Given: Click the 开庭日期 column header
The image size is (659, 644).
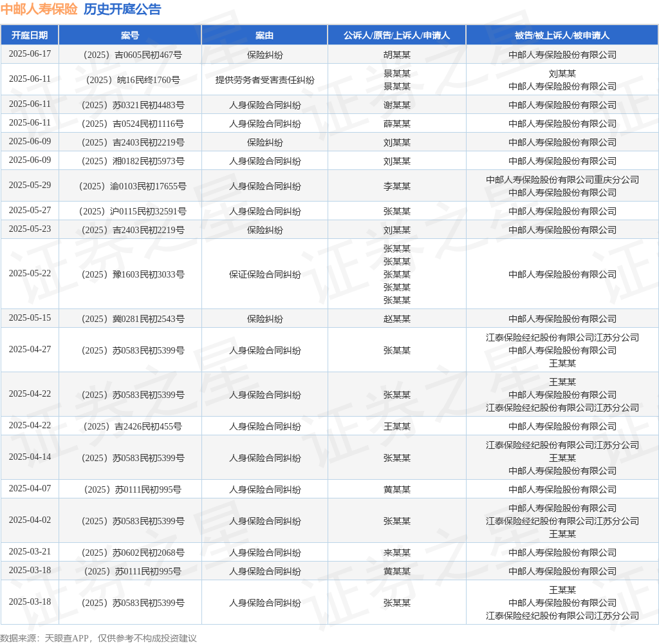Looking at the screenshot, I should pyautogui.click(x=30, y=35).
